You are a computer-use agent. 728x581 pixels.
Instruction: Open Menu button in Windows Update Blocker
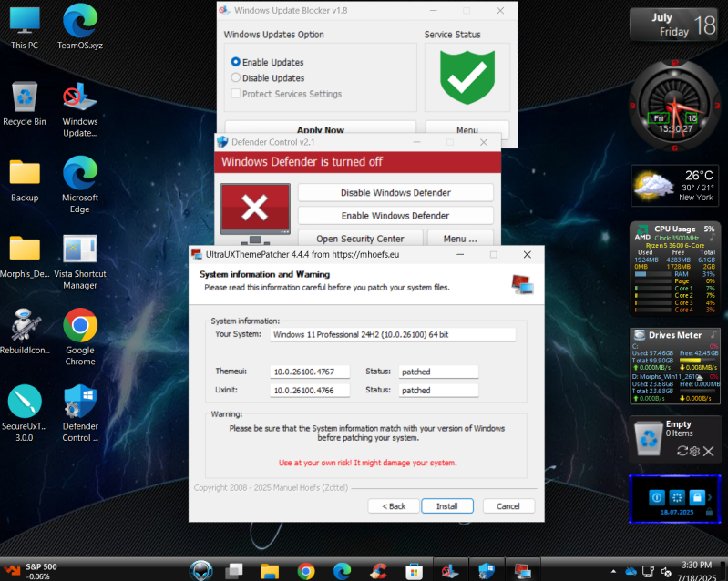pyautogui.click(x=467, y=129)
